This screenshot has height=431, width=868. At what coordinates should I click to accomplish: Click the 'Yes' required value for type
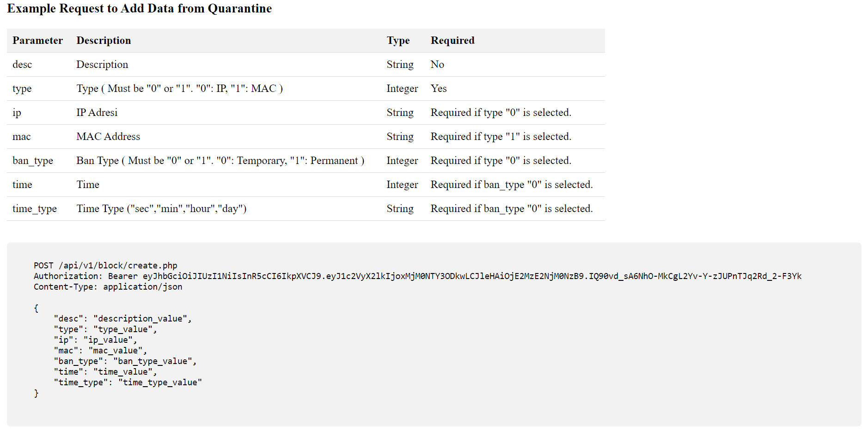tap(439, 89)
